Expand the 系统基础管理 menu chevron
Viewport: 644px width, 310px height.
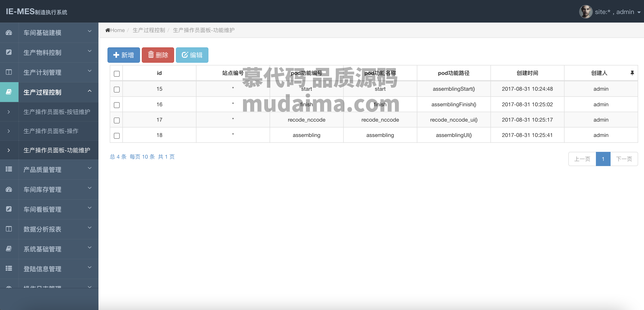(89, 248)
